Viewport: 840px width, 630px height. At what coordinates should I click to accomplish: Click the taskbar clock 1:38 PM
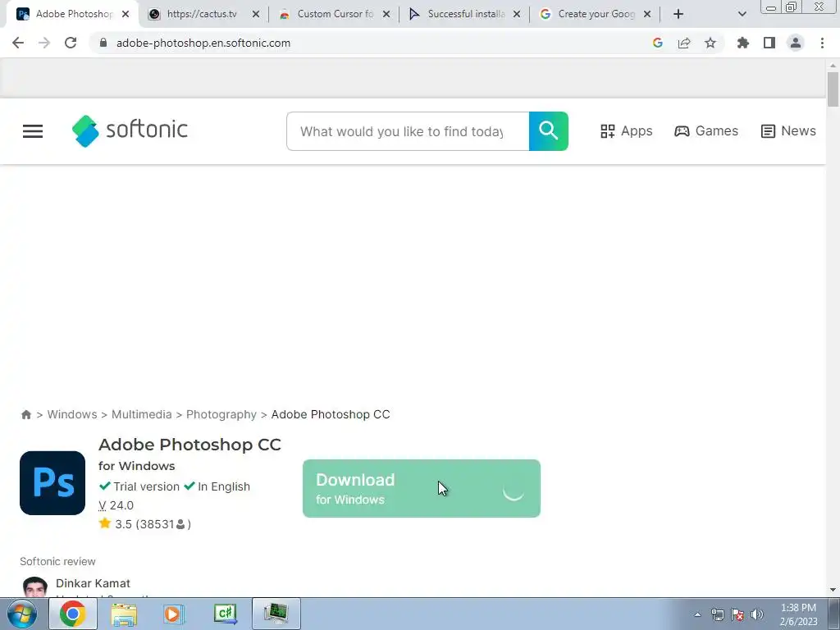click(x=799, y=614)
